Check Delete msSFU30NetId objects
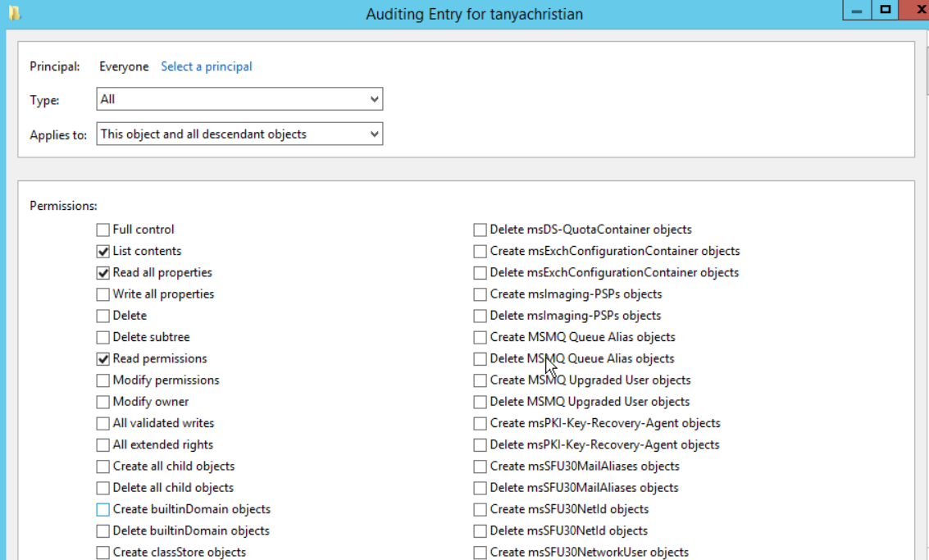 480,531
